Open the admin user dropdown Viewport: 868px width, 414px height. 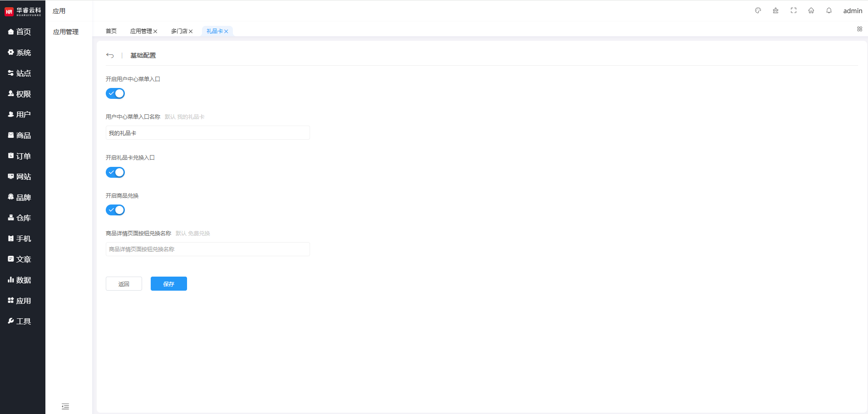853,11
